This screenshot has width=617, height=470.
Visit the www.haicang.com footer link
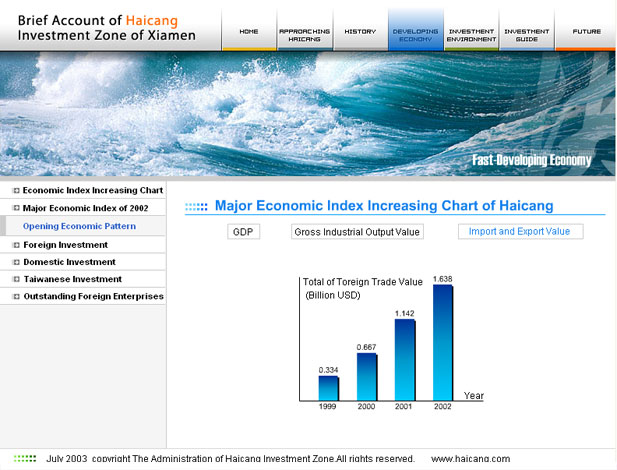click(470, 459)
